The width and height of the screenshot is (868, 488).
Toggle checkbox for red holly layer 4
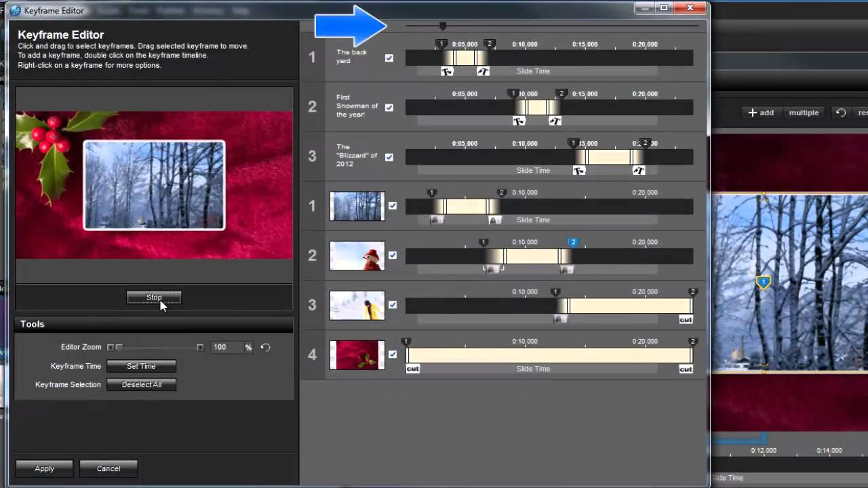click(393, 354)
